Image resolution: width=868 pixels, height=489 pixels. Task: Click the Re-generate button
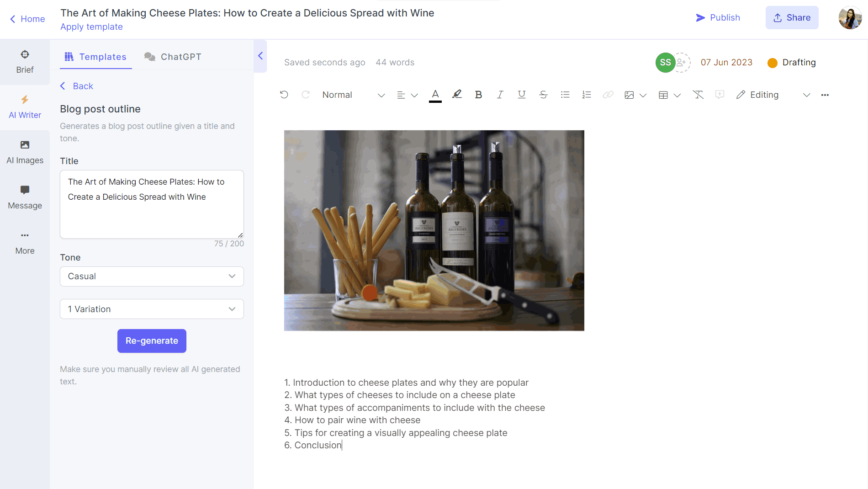pos(152,341)
